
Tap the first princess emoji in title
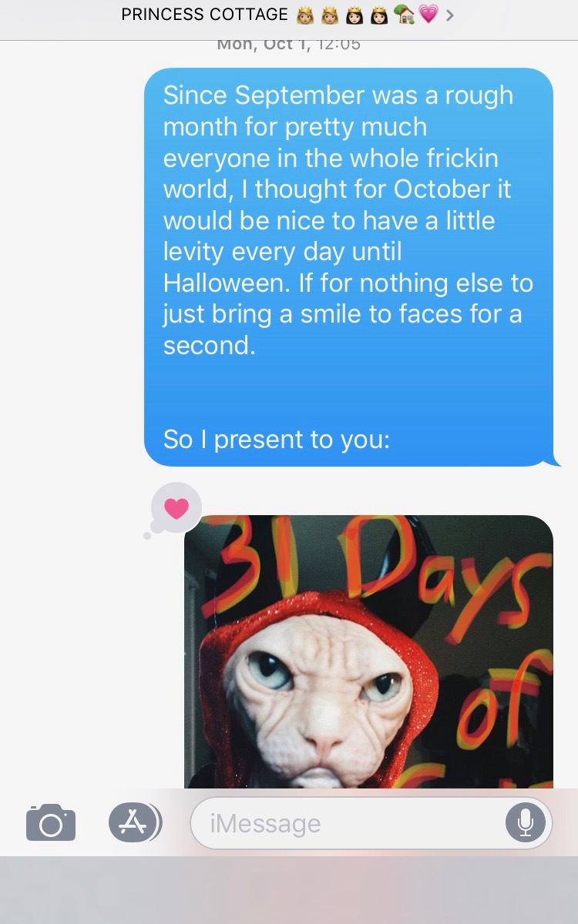click(305, 15)
